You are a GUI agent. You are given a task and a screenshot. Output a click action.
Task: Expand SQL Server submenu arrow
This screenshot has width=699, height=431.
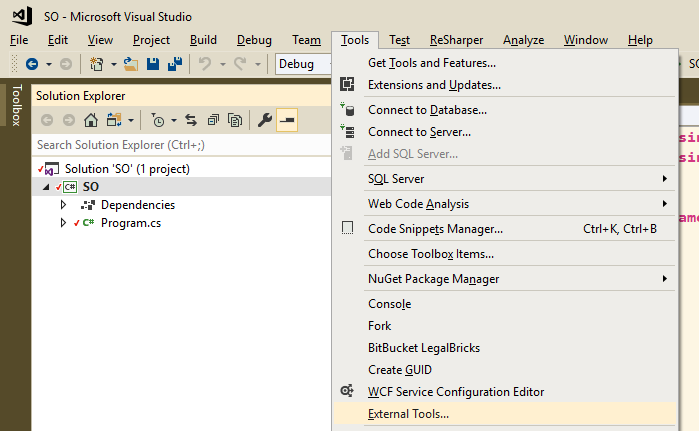665,179
